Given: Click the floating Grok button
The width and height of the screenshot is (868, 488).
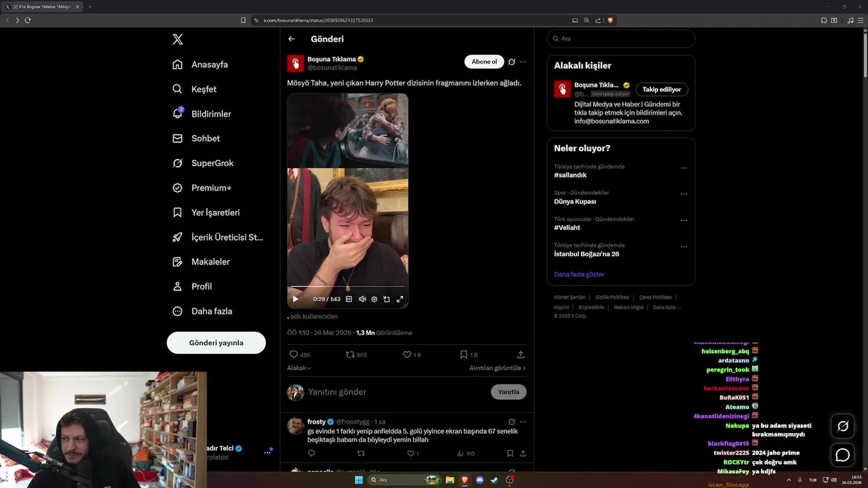Looking at the screenshot, I should 843,426.
